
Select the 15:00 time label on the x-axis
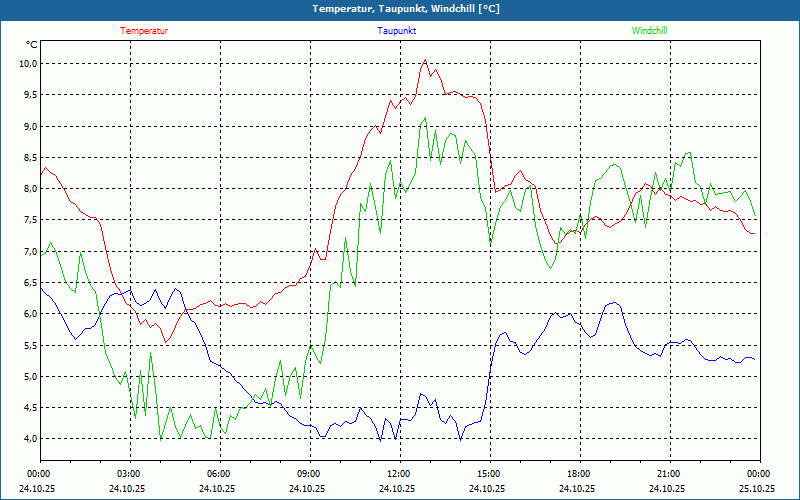pos(489,474)
